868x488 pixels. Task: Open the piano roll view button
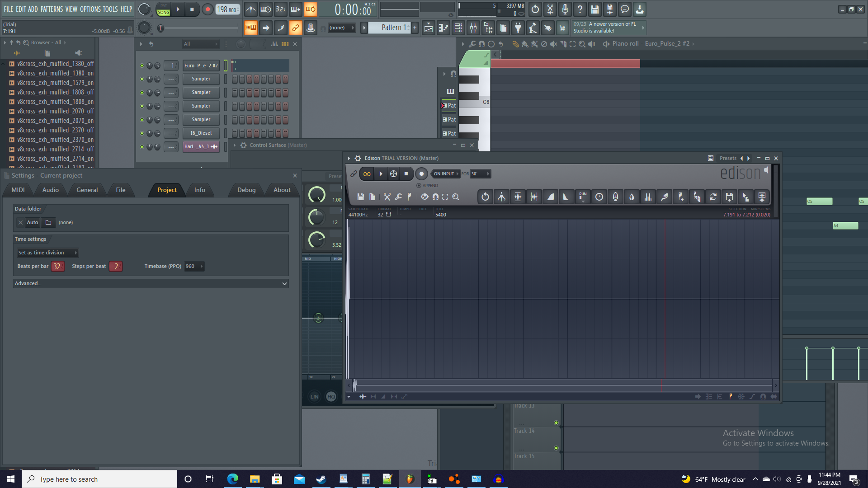443,28
